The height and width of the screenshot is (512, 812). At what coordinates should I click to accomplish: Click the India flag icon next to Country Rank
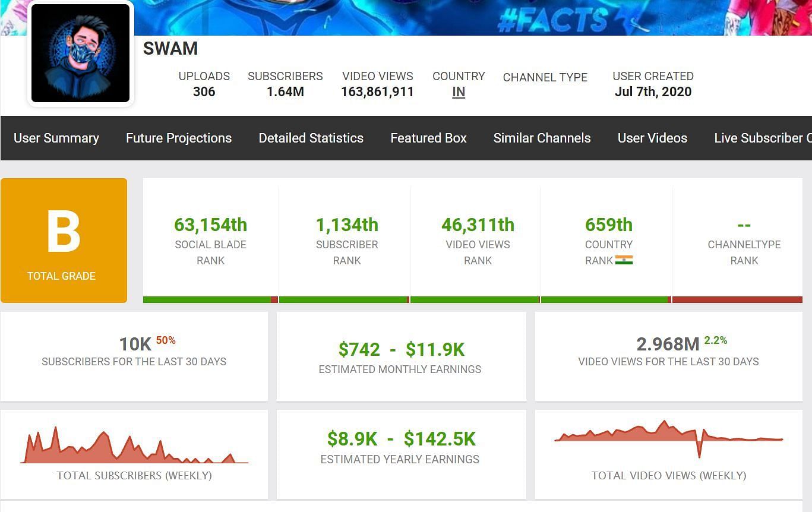tap(624, 260)
